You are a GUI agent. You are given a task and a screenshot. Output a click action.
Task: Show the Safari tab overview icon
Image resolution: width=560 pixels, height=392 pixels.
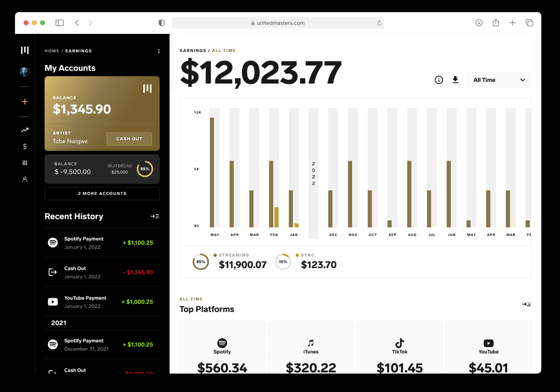click(529, 23)
